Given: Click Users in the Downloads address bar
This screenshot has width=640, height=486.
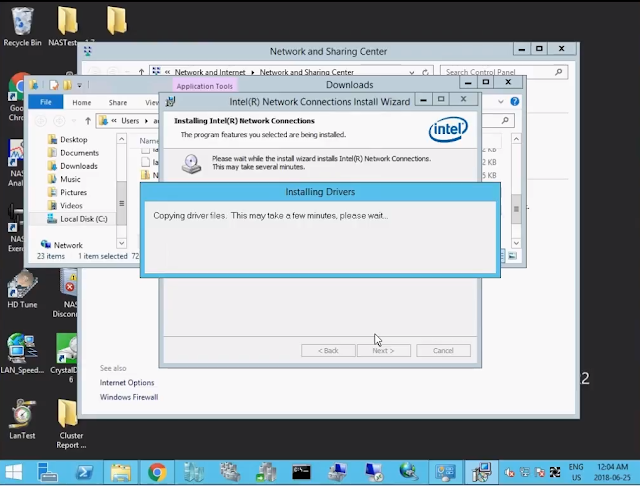Looking at the screenshot, I should pos(130,121).
